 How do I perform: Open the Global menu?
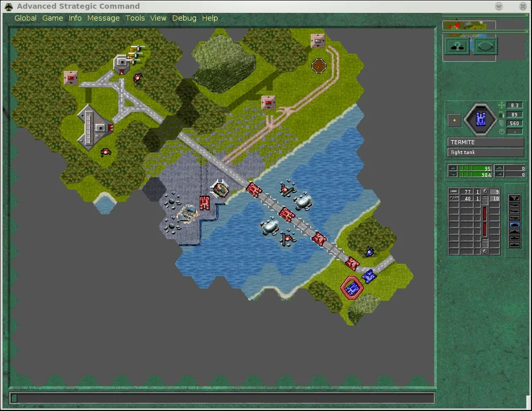pos(25,18)
